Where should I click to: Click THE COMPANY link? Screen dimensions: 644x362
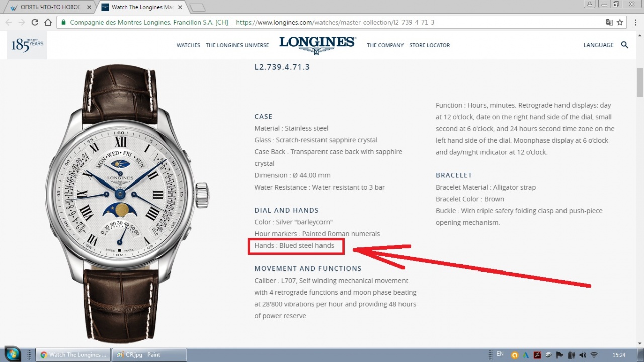385,45
